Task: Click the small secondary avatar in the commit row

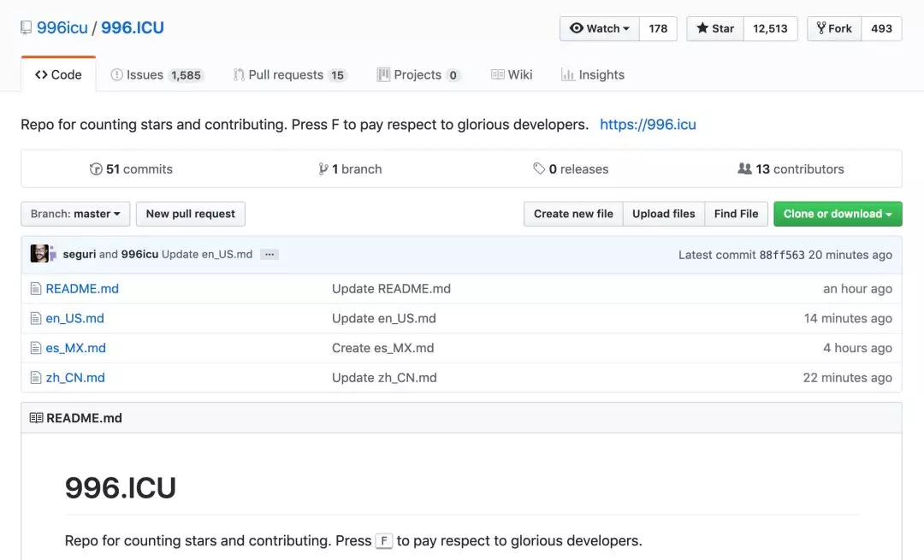Action: 53,254
